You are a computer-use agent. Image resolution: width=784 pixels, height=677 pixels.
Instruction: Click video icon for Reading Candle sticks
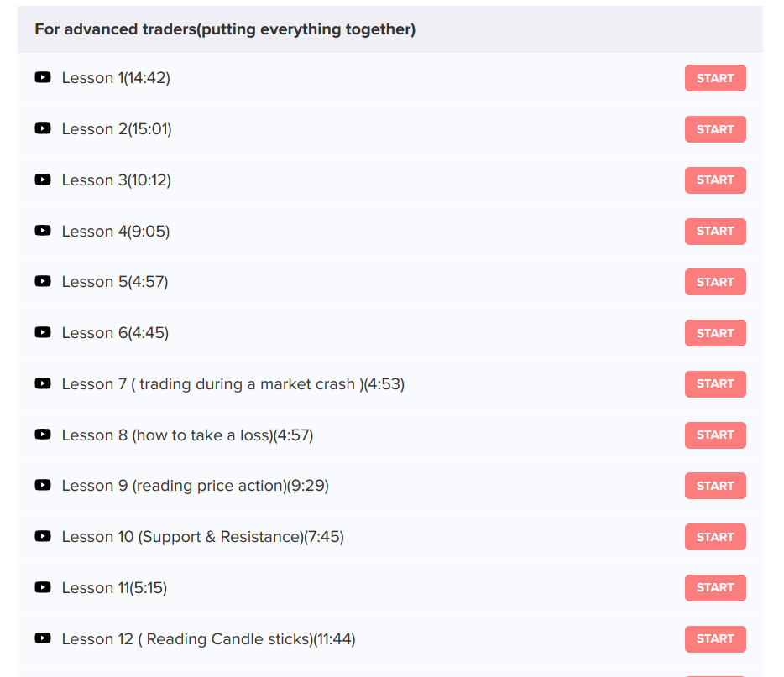(x=43, y=638)
